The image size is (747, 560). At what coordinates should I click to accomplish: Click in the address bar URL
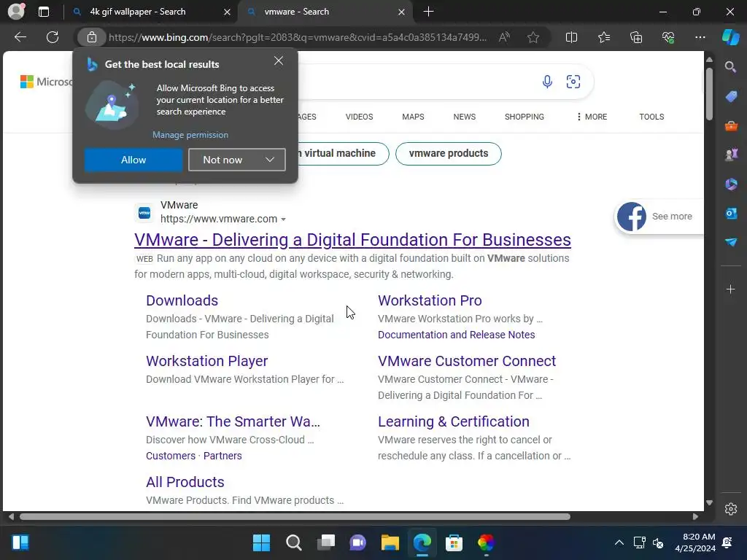point(298,37)
